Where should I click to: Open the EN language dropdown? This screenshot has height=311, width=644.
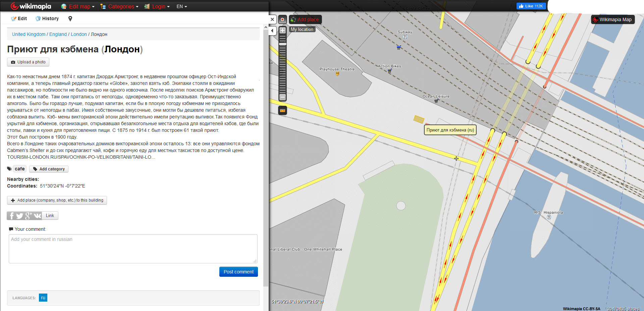coord(182,6)
